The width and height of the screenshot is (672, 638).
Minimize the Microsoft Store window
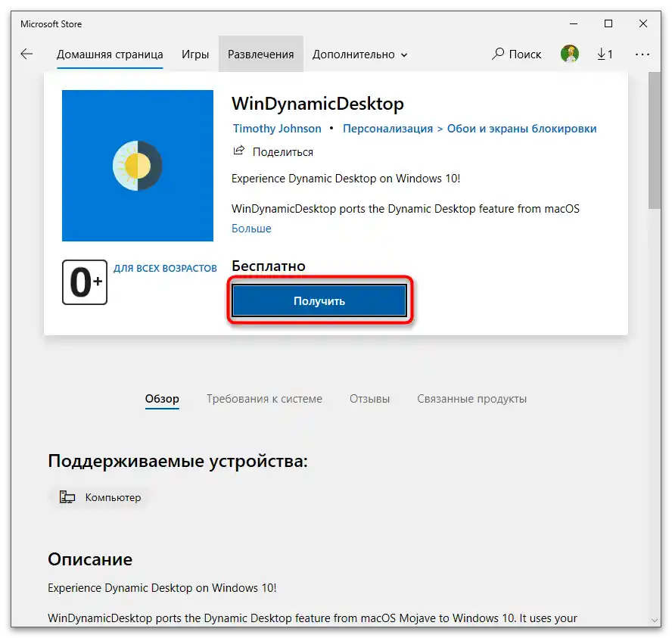574,23
